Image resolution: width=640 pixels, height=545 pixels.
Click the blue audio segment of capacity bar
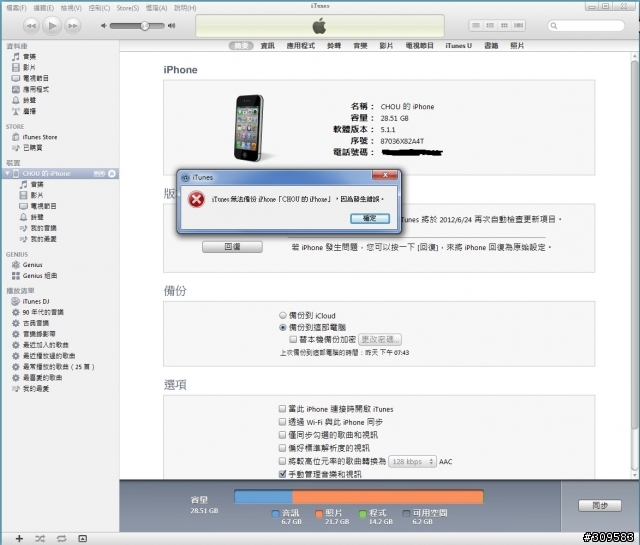point(263,497)
